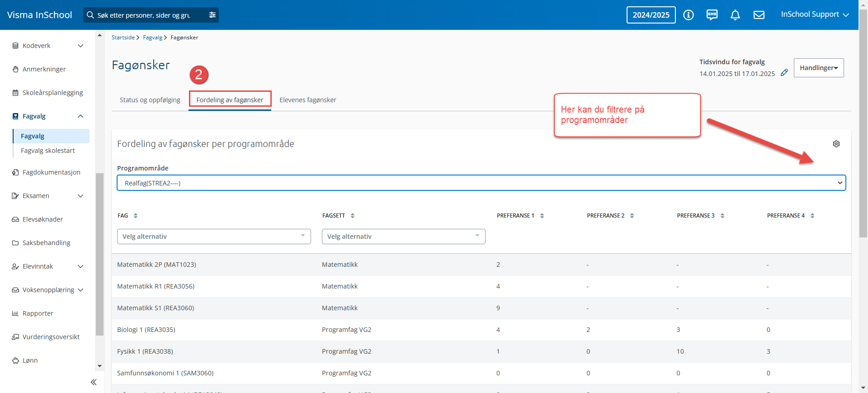Open Lønn in the sidebar
Screen dimensions: 868x393
[x=30, y=360]
